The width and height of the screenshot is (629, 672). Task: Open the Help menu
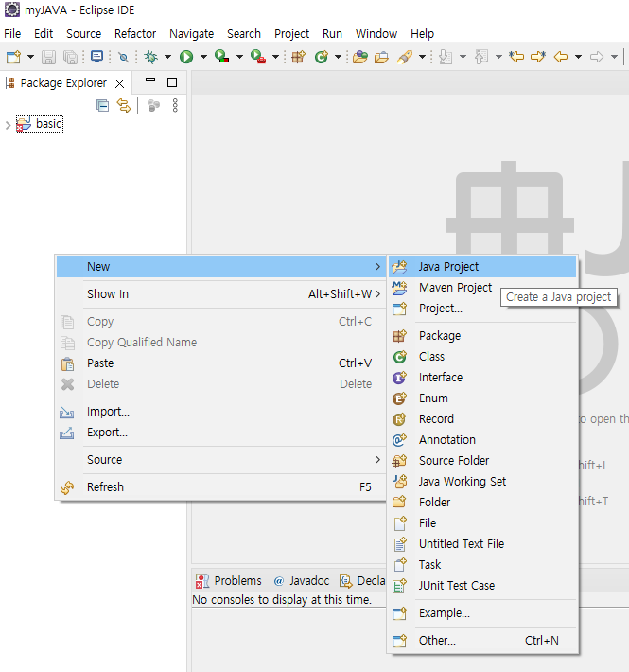(x=422, y=33)
